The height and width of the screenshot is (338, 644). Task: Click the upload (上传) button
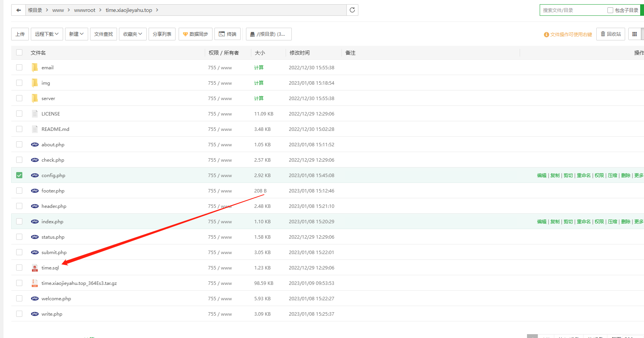[x=20, y=34]
